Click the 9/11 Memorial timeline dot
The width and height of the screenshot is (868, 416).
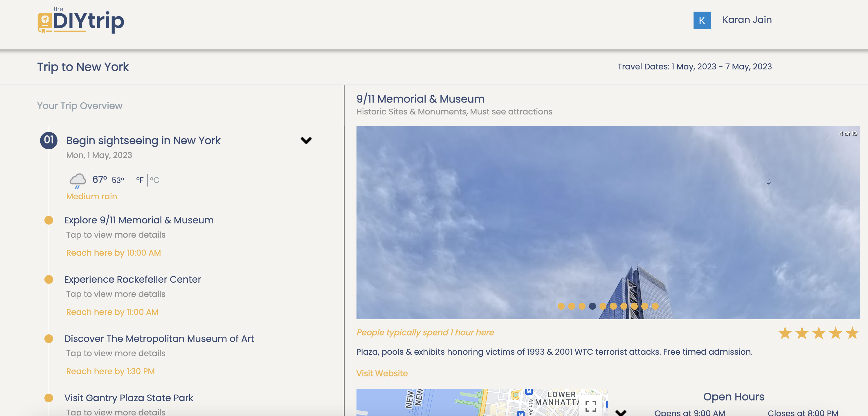click(x=49, y=220)
